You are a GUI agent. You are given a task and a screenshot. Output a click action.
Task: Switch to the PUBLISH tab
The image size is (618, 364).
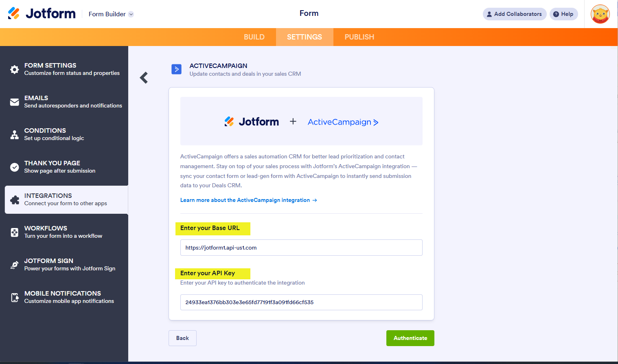[x=359, y=37]
